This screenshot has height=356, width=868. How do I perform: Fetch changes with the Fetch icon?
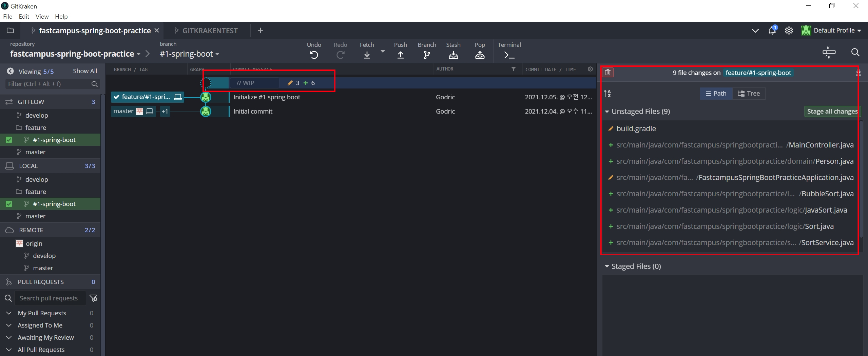(367, 55)
